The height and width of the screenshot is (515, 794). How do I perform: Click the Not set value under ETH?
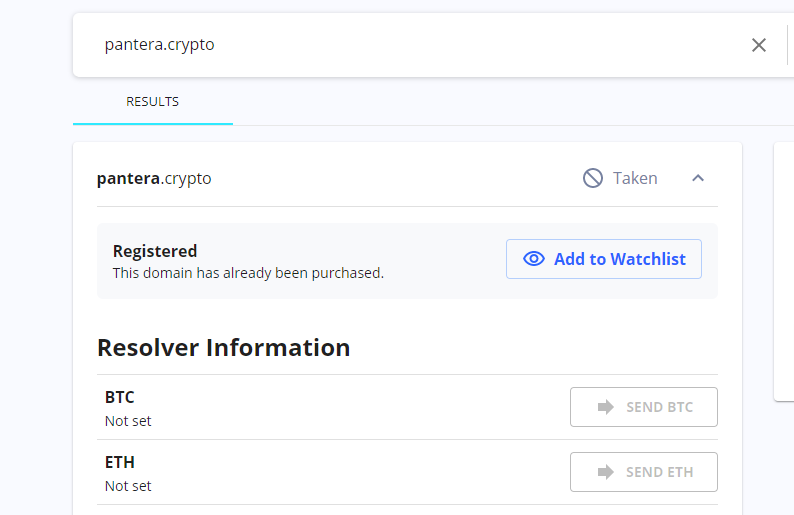click(128, 486)
